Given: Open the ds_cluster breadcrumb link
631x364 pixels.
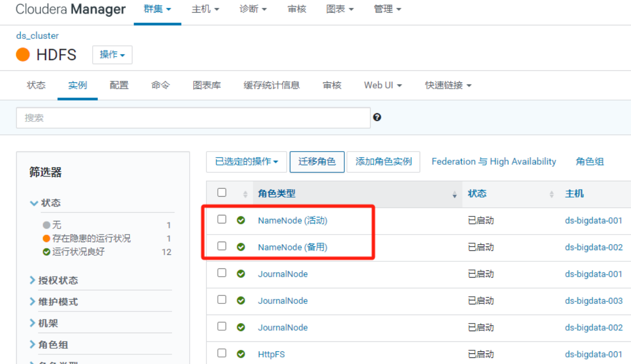Looking at the screenshot, I should tap(37, 36).
